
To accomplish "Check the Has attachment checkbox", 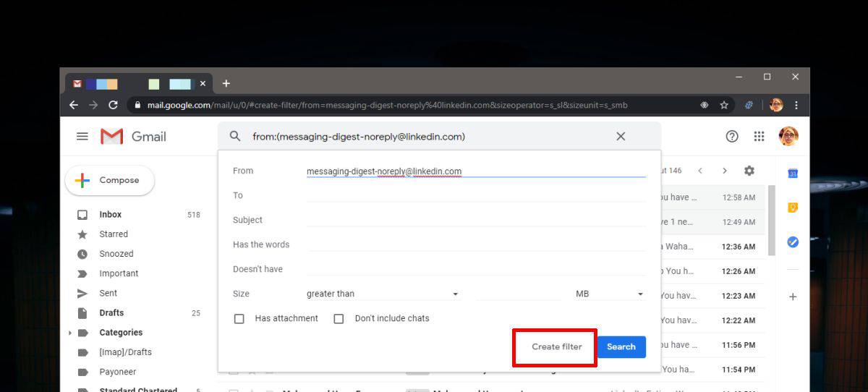I will [239, 318].
